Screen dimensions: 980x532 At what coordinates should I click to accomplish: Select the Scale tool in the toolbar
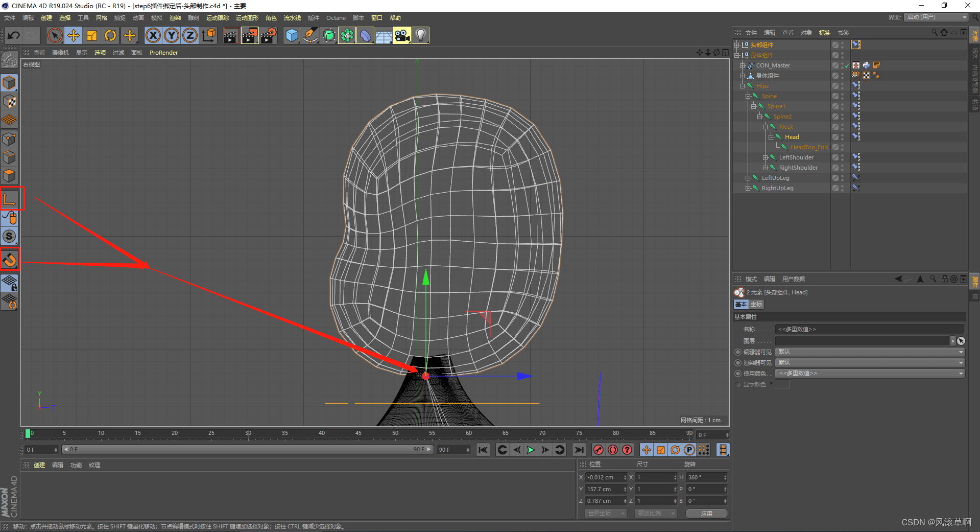[91, 35]
